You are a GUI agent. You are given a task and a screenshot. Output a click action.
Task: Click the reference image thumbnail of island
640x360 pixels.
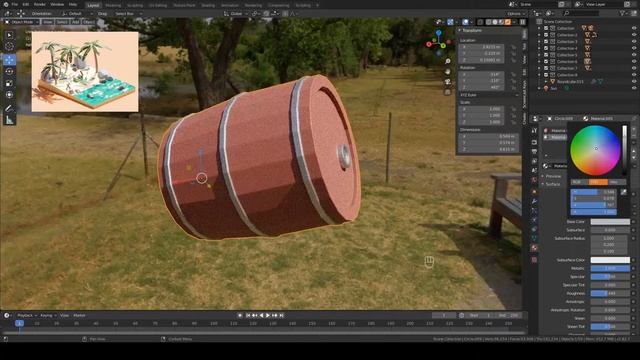[x=85, y=71]
